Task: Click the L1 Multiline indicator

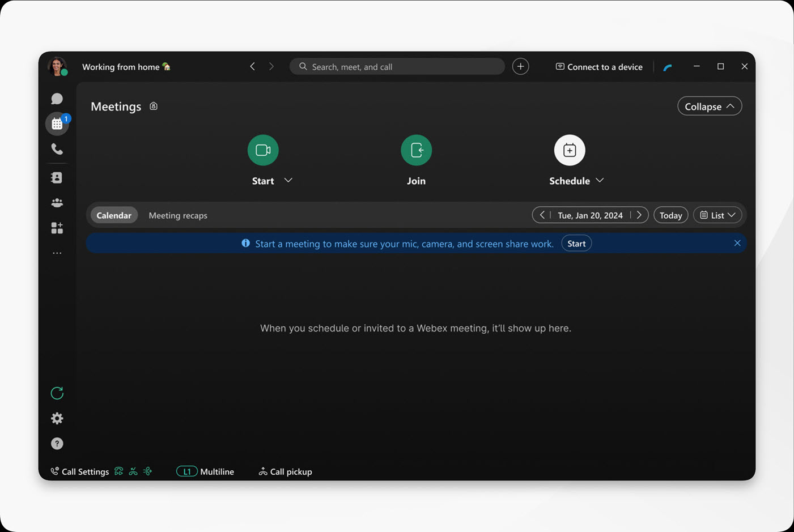Action: pos(205,471)
